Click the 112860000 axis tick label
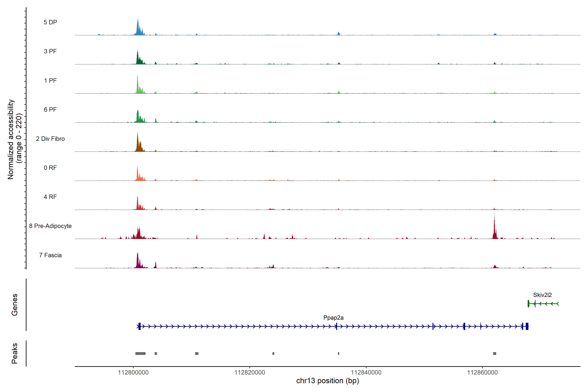Screen dimensions: 588x392 (x=482, y=373)
